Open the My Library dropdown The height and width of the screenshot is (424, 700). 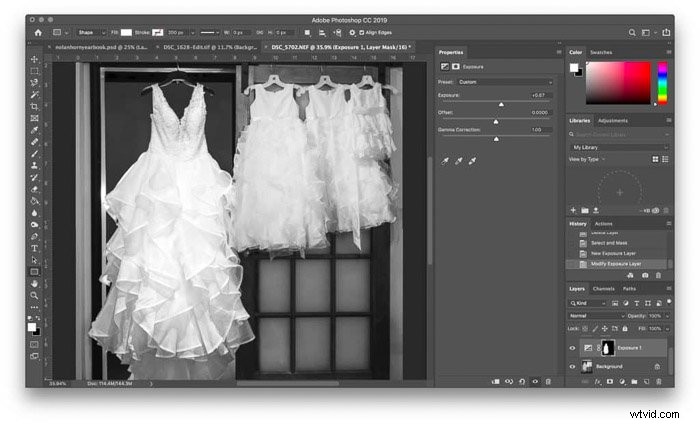click(x=620, y=147)
